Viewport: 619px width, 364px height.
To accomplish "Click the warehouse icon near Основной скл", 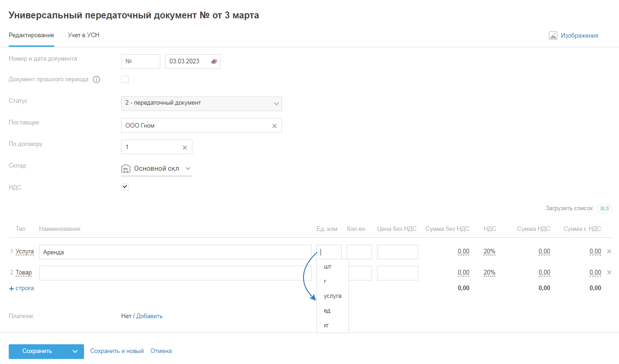I will tap(126, 169).
